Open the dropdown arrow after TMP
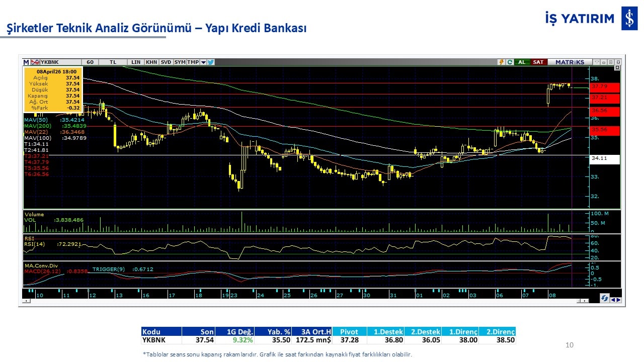 203,62
